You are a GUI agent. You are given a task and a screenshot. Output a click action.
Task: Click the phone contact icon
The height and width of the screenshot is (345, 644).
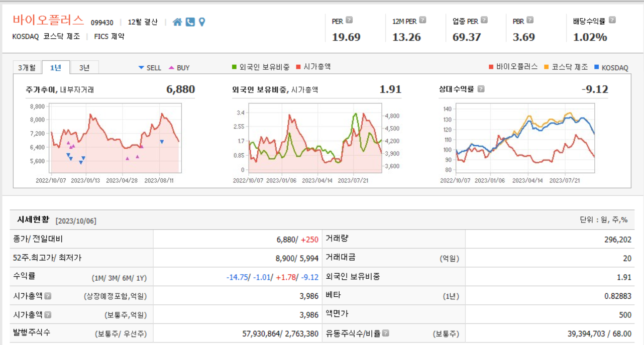click(190, 22)
